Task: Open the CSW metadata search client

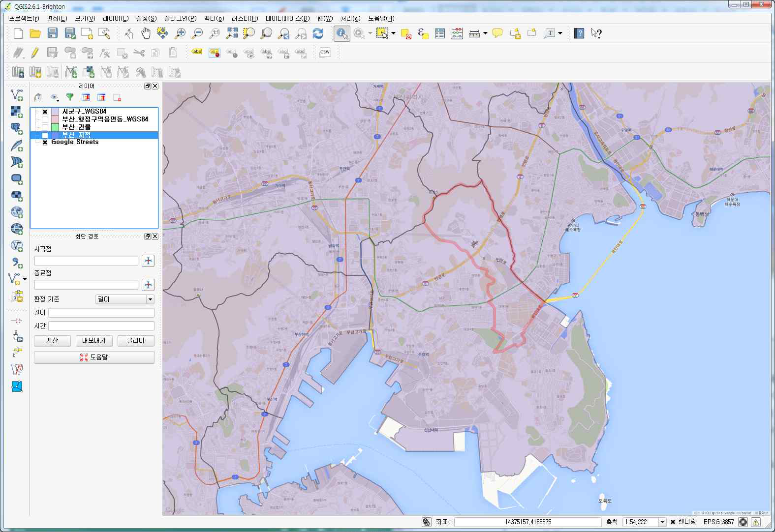Action: (325, 52)
